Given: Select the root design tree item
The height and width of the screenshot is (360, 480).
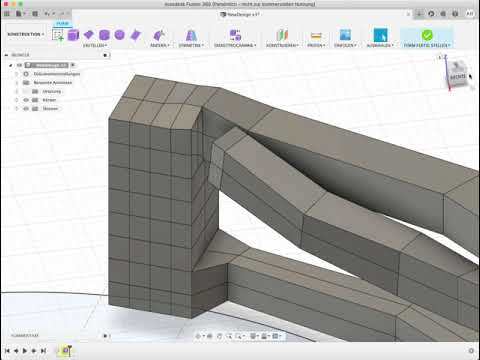Looking at the screenshot, I should click(47, 65).
